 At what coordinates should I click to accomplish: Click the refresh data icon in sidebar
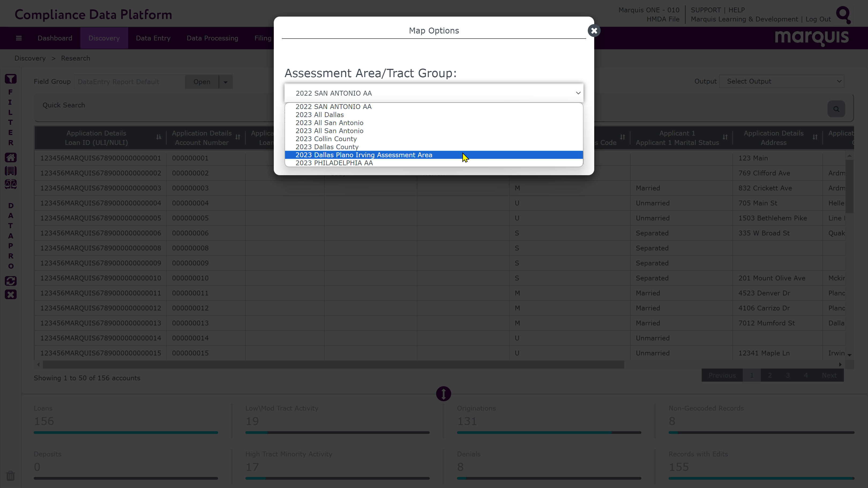[x=10, y=281]
